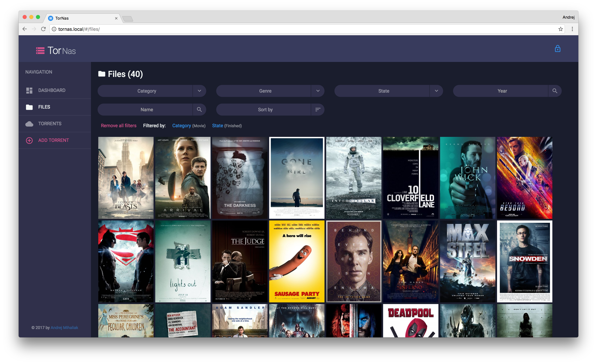Click the Sort by lines icon
Screen dimensions: 597x364
318,109
